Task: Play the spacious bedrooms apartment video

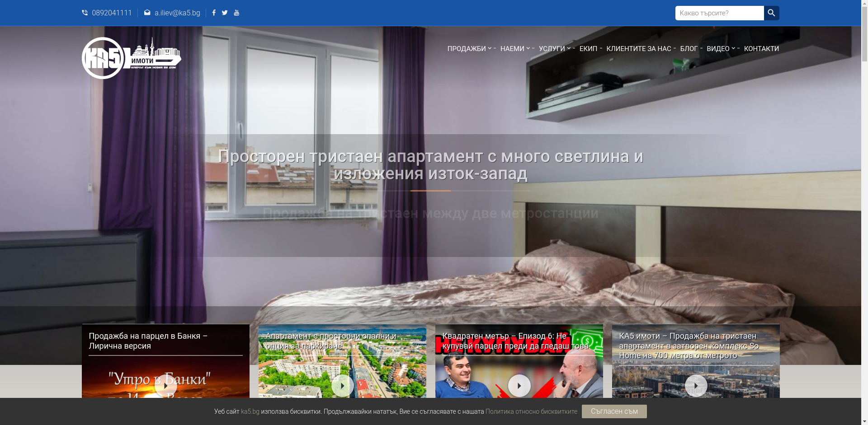Action: pos(342,386)
